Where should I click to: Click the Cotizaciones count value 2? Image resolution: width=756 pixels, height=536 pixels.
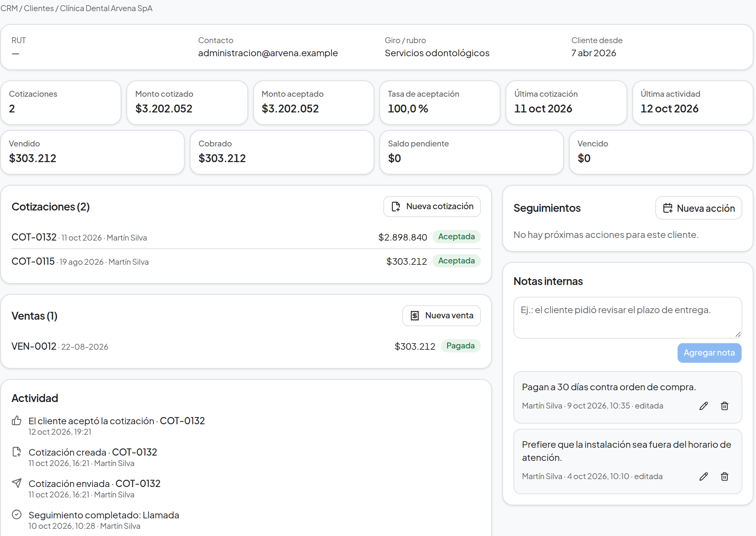pyautogui.click(x=12, y=109)
